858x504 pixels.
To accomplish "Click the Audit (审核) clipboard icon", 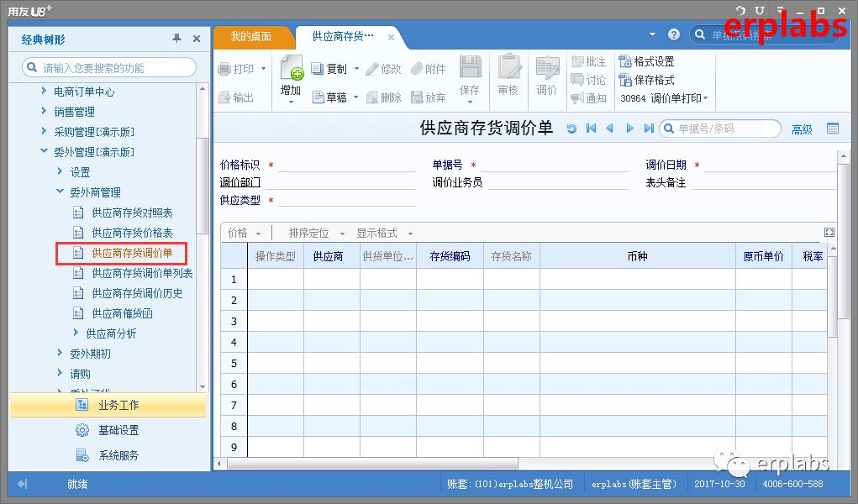I will tap(509, 66).
